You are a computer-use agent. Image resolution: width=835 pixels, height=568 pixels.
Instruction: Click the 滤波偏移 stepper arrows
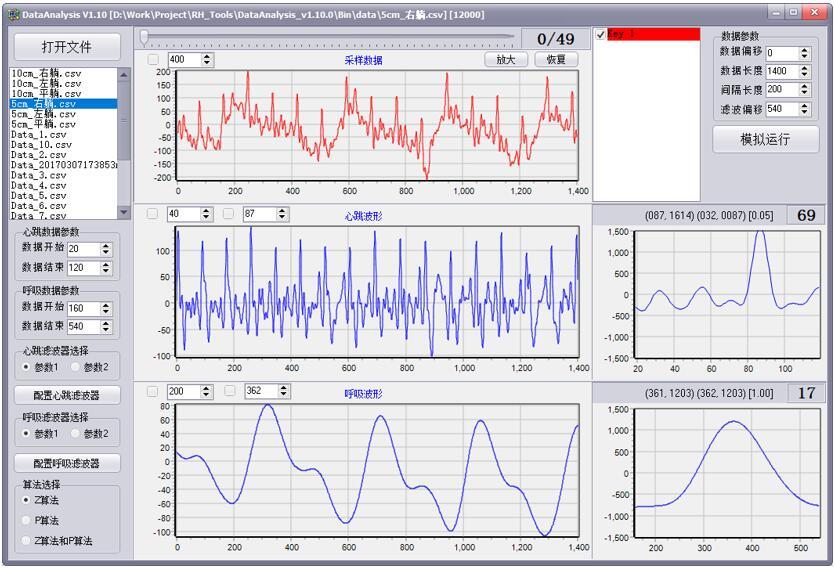804,109
